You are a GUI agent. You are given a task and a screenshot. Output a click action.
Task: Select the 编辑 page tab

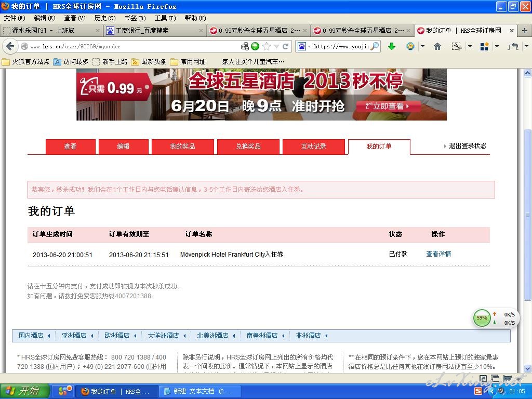coord(123,147)
